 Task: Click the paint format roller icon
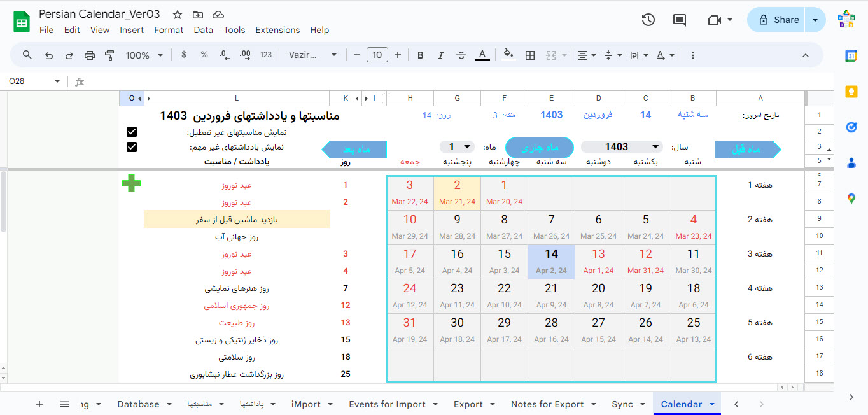tap(109, 55)
